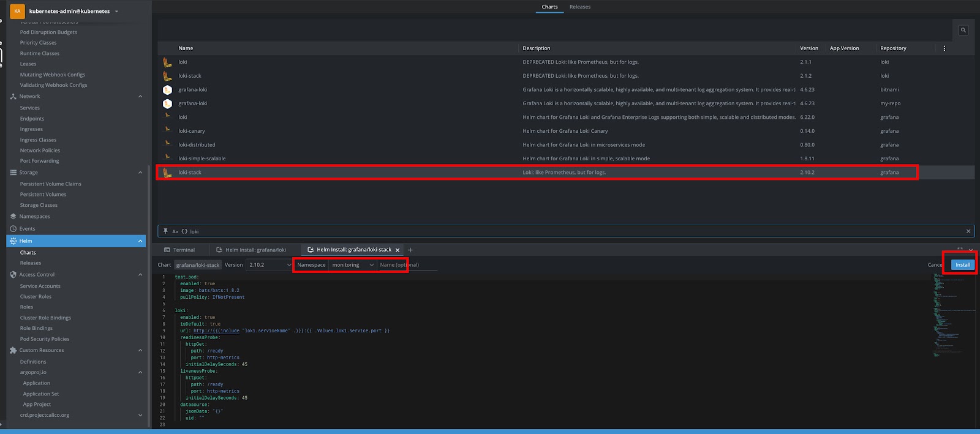
Task: Click the blue Install button
Action: click(x=963, y=265)
